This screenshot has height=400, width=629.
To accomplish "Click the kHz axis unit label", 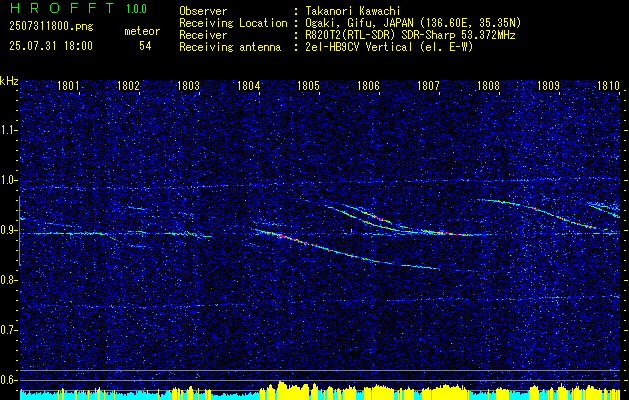I will 9,81.
